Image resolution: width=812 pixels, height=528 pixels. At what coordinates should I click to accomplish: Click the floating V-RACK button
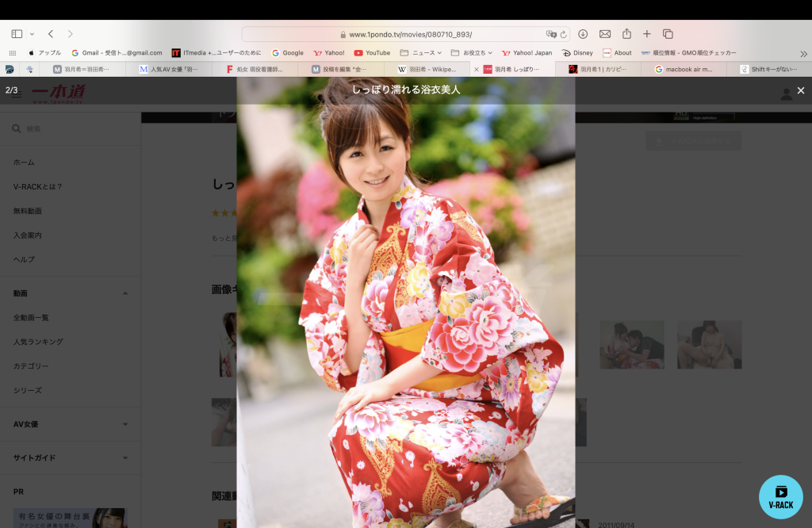point(781,497)
